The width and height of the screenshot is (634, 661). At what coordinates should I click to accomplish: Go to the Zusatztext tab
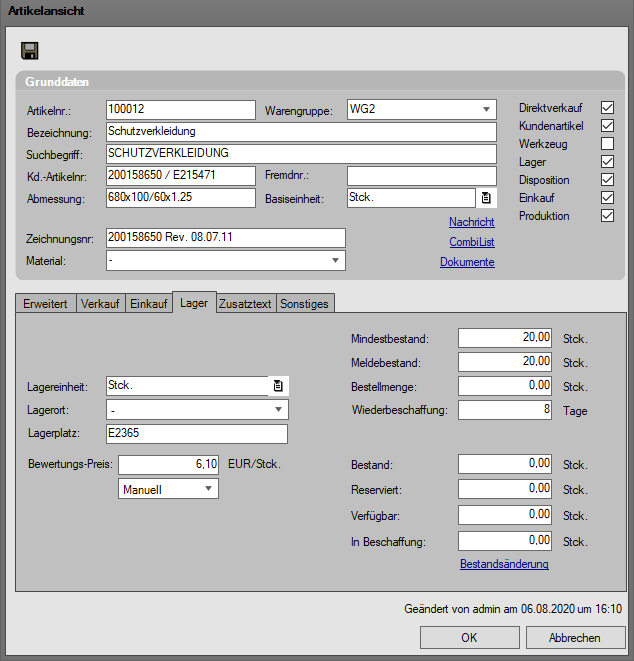click(x=245, y=304)
